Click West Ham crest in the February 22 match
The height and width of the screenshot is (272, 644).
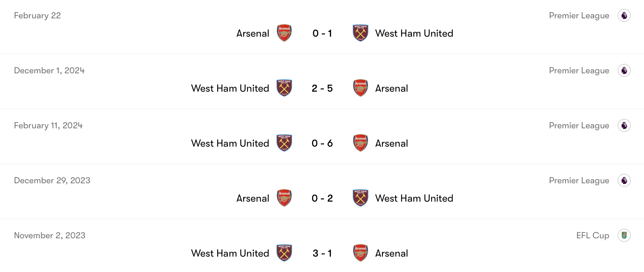(361, 33)
